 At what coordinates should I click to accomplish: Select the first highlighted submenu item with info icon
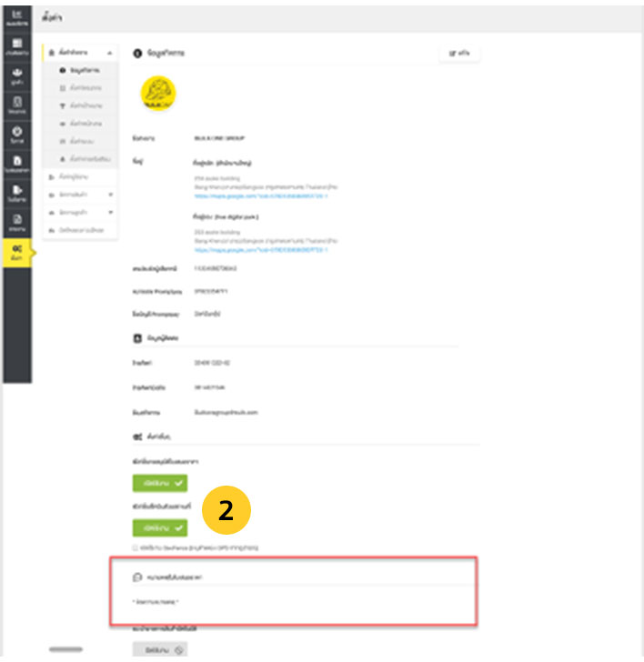[x=82, y=70]
